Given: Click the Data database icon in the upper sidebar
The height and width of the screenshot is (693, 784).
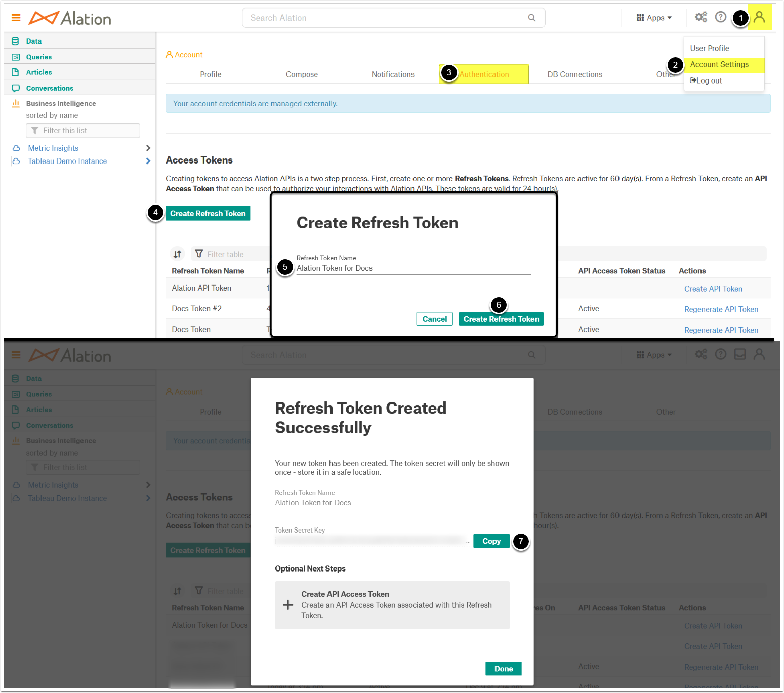Looking at the screenshot, I should (15, 41).
